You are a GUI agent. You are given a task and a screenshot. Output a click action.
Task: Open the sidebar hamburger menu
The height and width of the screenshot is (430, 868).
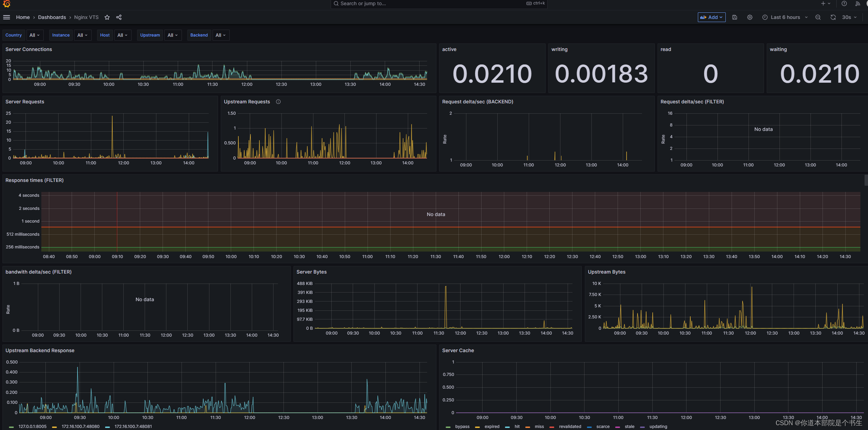(7, 17)
